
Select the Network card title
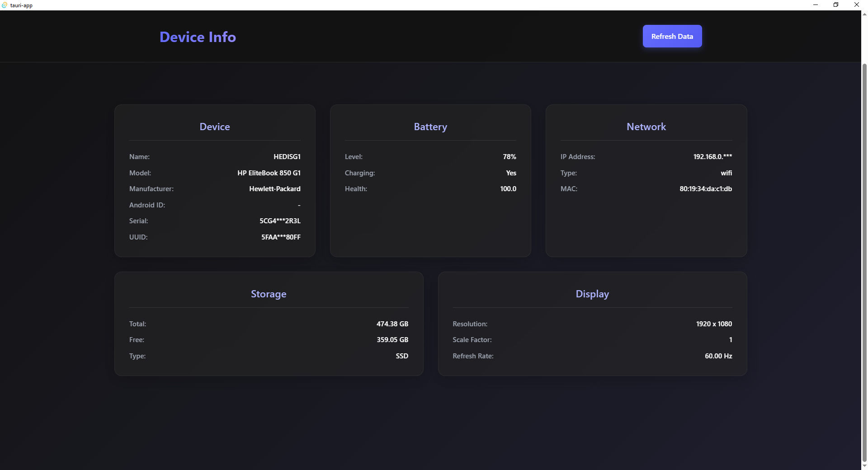pyautogui.click(x=646, y=127)
